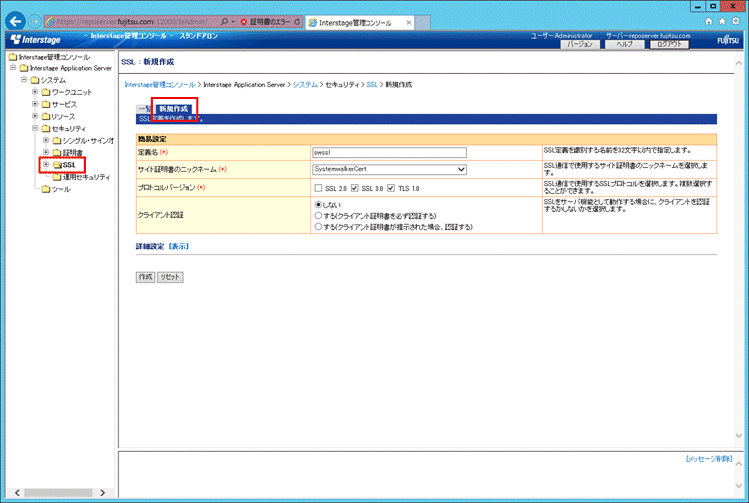Click the 作成 button
Viewport: 749px width, 503px height.
click(x=145, y=277)
